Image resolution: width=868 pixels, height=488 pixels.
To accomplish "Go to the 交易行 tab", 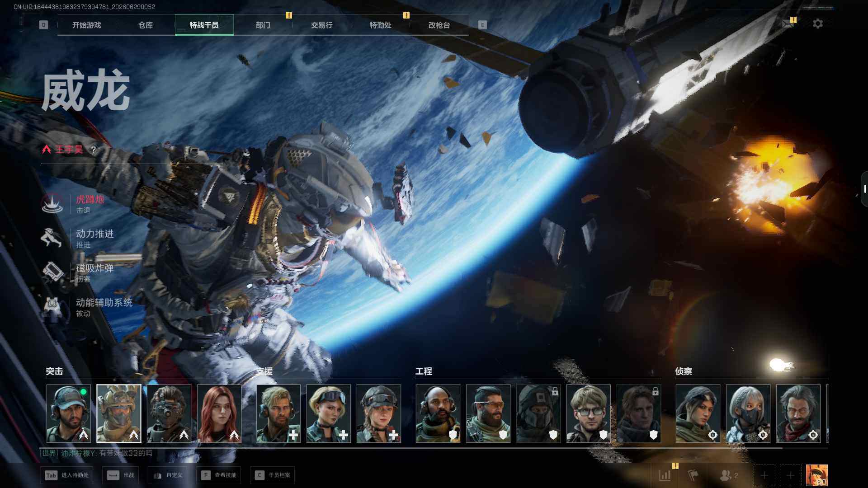I will (321, 25).
